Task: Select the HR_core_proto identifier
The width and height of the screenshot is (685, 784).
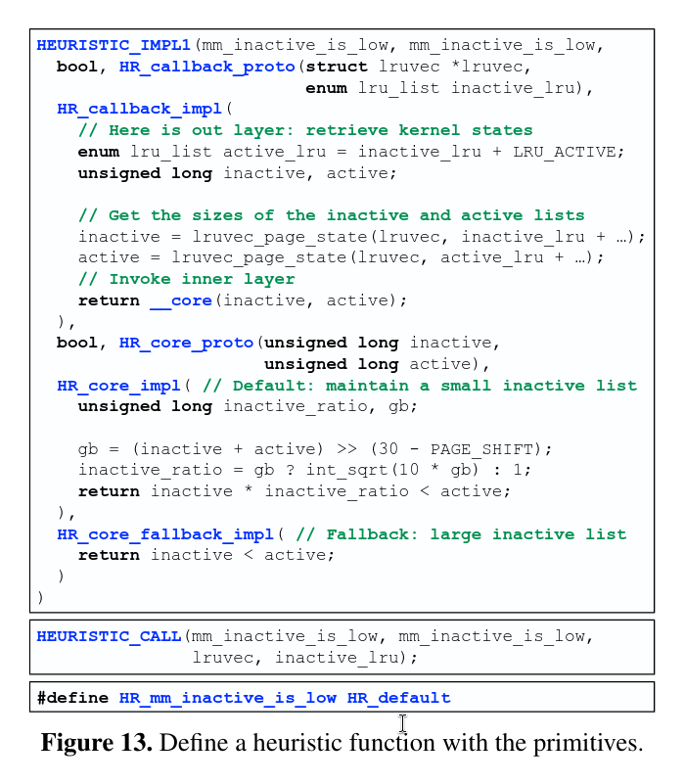Action: (x=186, y=343)
